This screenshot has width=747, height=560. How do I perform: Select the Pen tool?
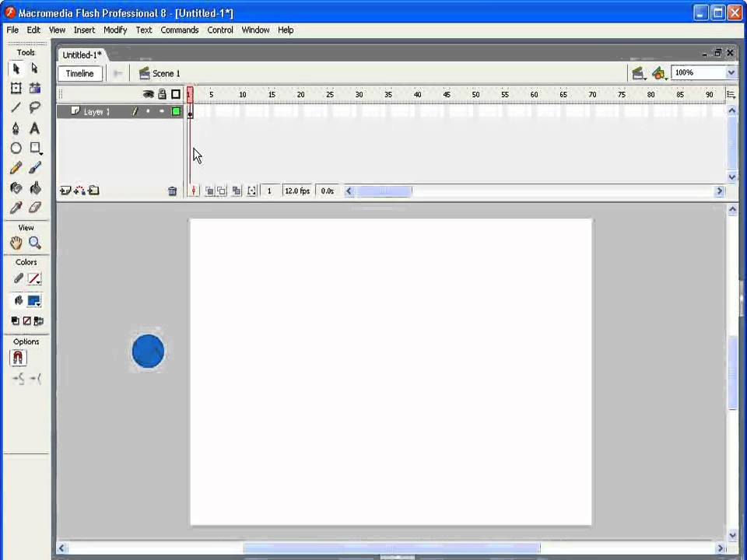[x=16, y=128]
